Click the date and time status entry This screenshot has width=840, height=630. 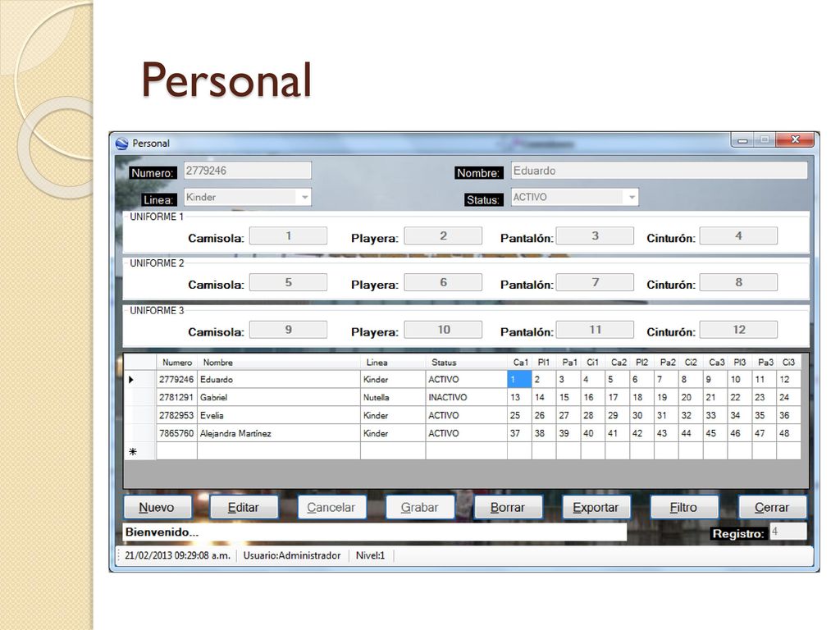pos(177,555)
